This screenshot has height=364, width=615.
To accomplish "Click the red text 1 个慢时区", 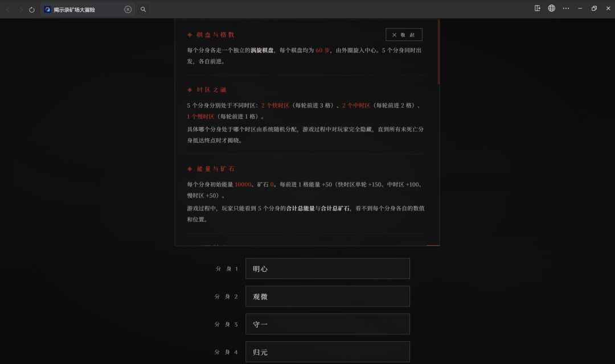I will point(200,117).
